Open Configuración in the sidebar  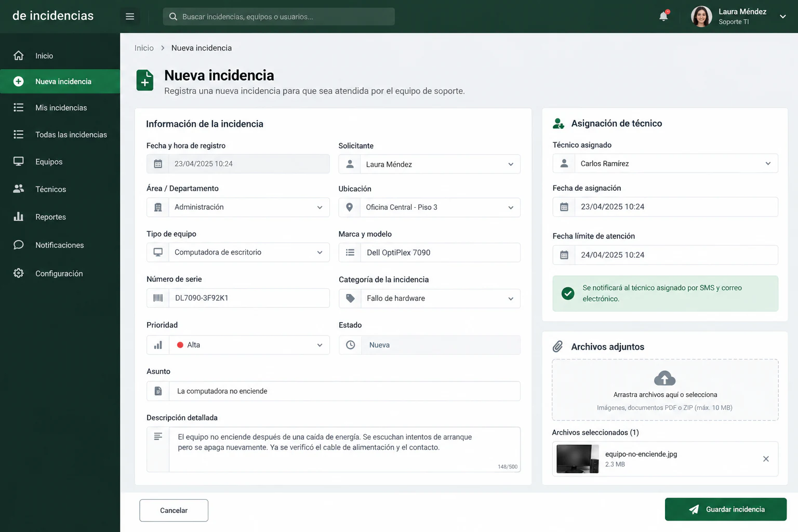pos(60,273)
